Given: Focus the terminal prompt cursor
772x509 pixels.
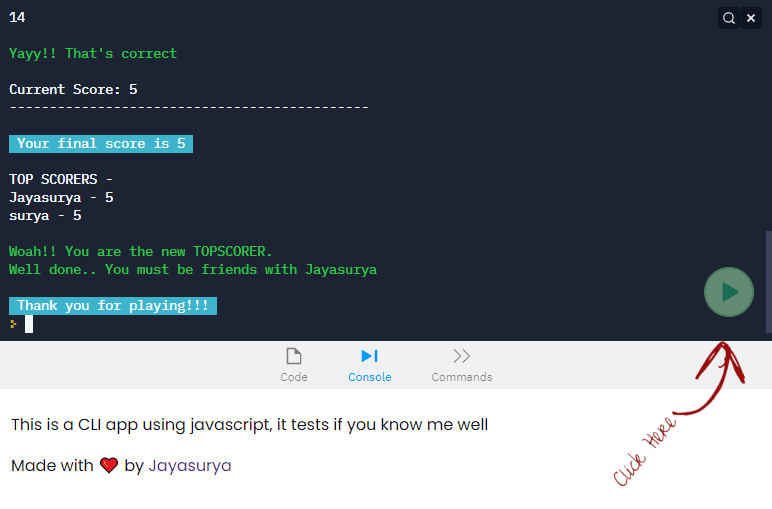Looking at the screenshot, I should [x=29, y=324].
